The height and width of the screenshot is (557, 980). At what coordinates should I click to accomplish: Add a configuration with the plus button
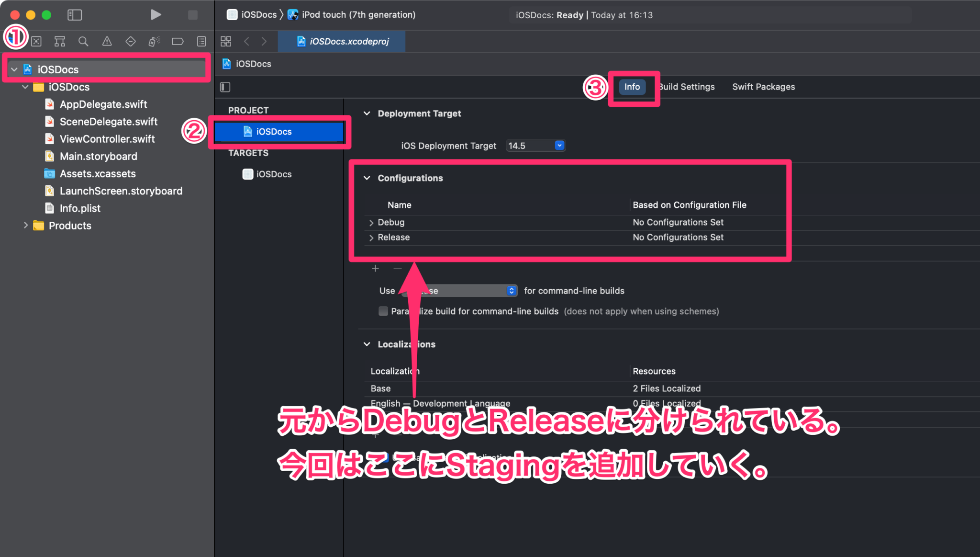click(x=375, y=268)
